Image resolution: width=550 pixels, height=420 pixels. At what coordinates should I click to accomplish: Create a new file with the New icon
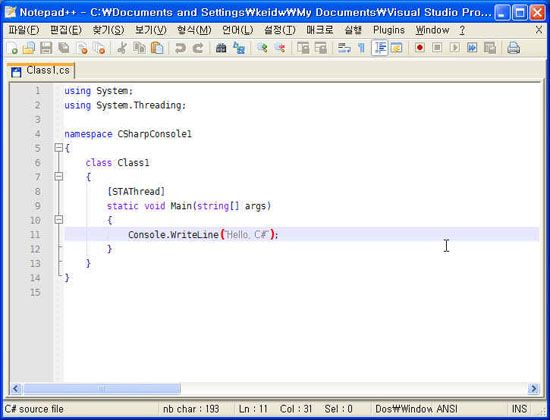point(12,48)
